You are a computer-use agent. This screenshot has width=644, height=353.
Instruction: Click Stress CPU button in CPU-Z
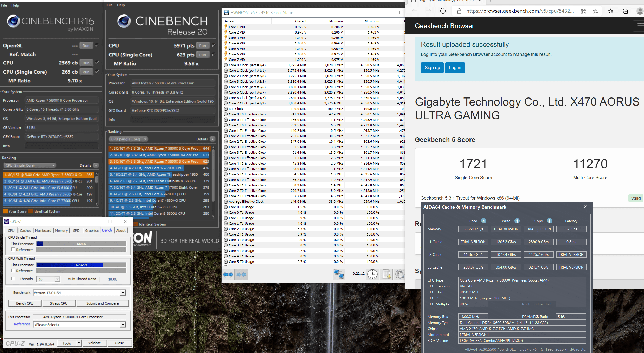pyautogui.click(x=59, y=303)
